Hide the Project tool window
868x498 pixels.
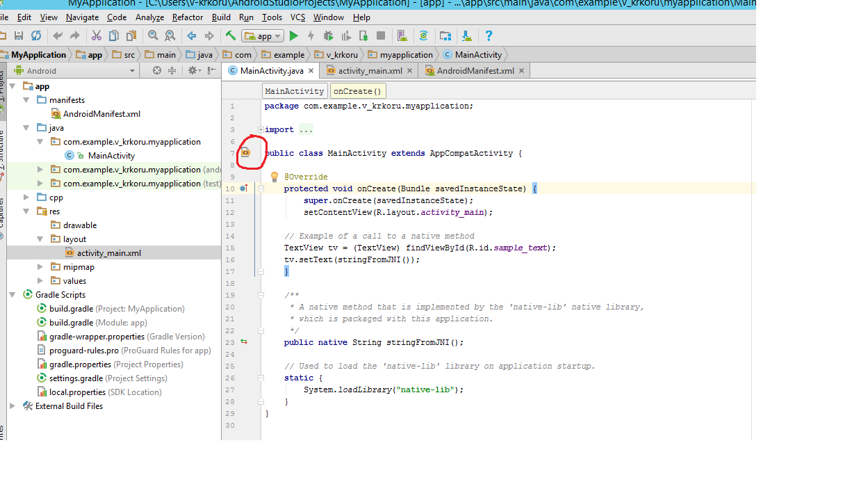click(x=211, y=70)
